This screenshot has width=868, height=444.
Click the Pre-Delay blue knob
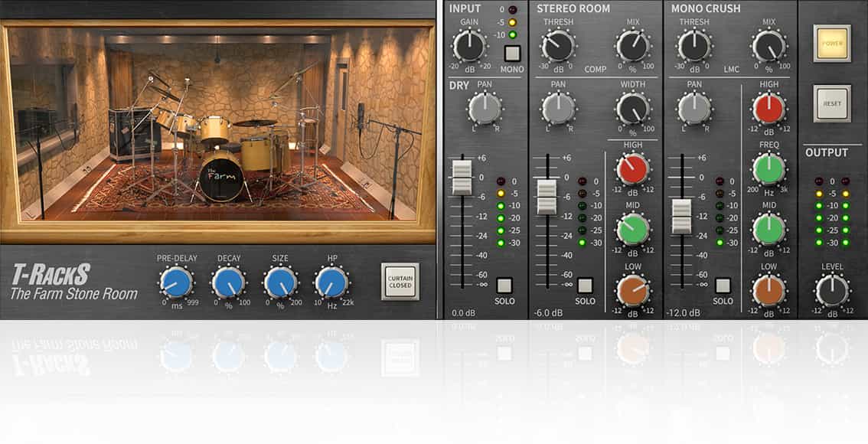(177, 282)
